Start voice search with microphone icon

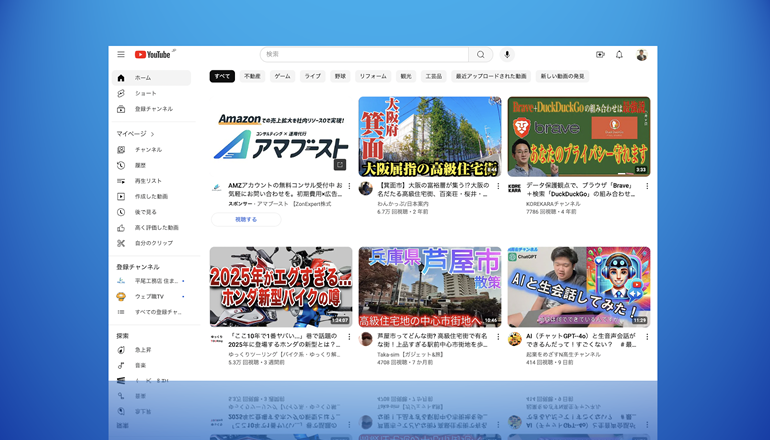(x=507, y=55)
